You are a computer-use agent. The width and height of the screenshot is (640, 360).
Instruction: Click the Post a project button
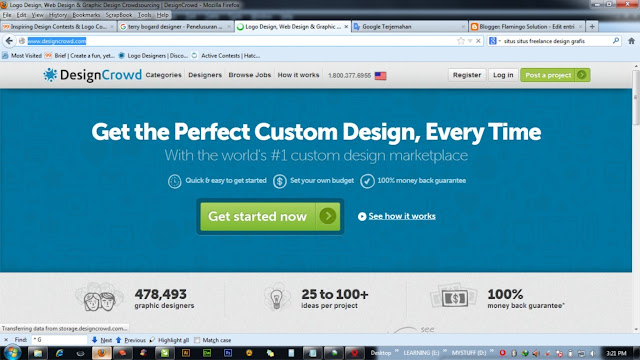[x=555, y=75]
